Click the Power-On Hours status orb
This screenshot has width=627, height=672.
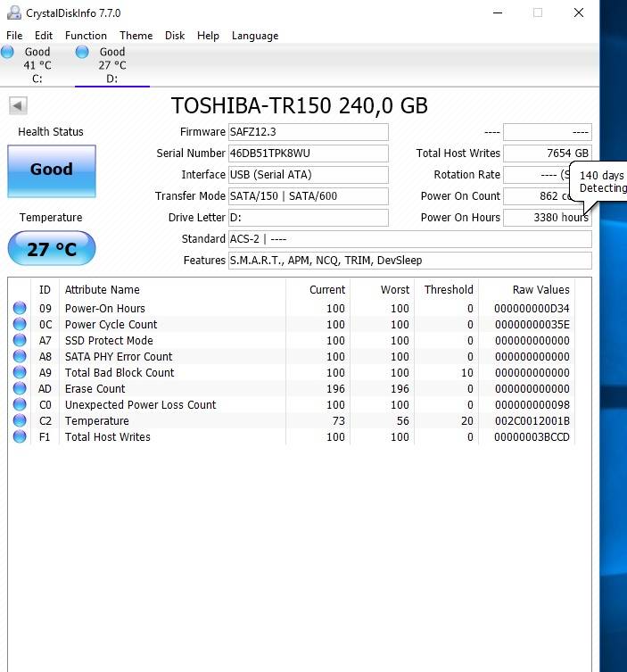point(20,309)
